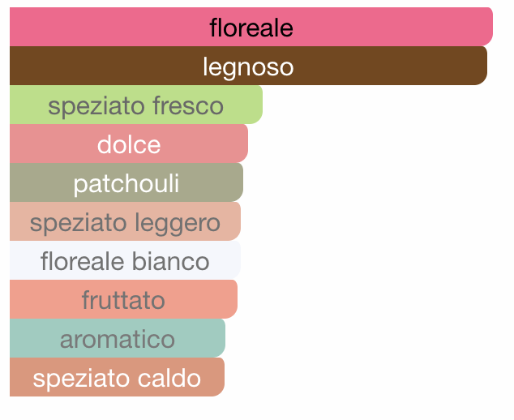The width and height of the screenshot is (514, 420).
Task: Select the brown legnoso bar
Action: pyautogui.click(x=248, y=66)
